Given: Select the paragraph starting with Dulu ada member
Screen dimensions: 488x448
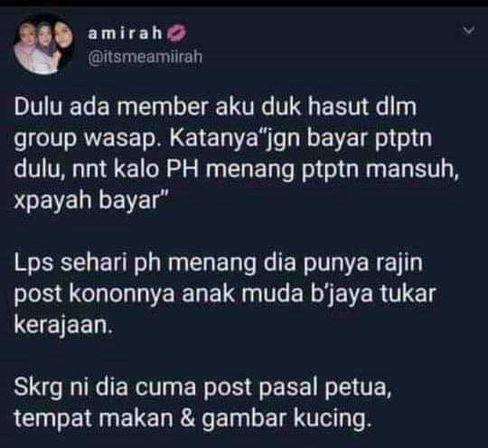Looking at the screenshot, I should click(237, 154).
